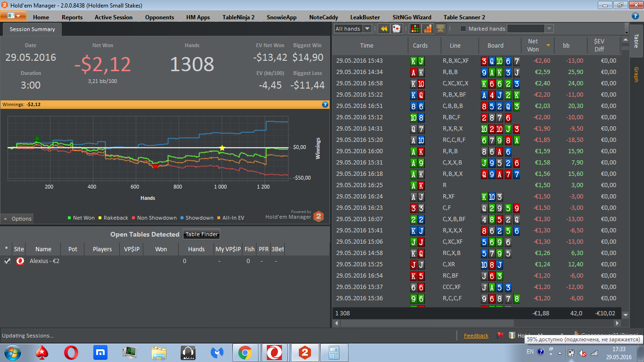
Task: Open the Task Manager monitor taskbar icon
Action: [x=129, y=352]
